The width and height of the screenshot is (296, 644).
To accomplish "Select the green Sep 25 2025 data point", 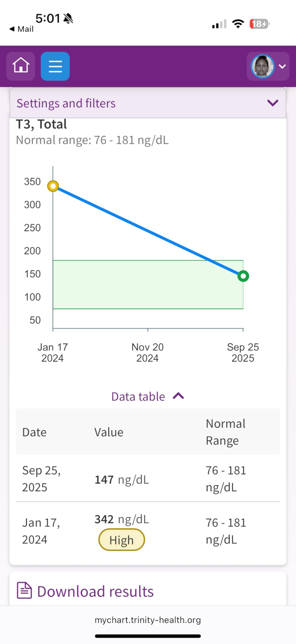I will (x=243, y=276).
